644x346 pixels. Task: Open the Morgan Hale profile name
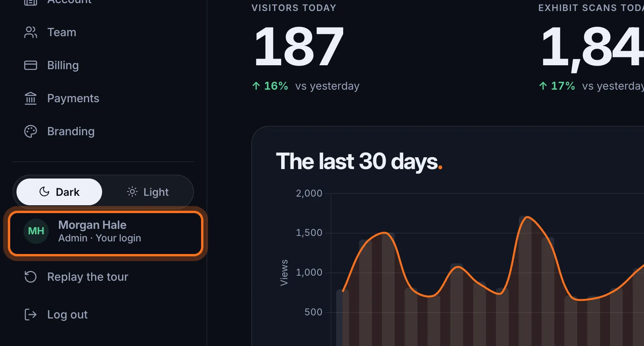point(92,225)
